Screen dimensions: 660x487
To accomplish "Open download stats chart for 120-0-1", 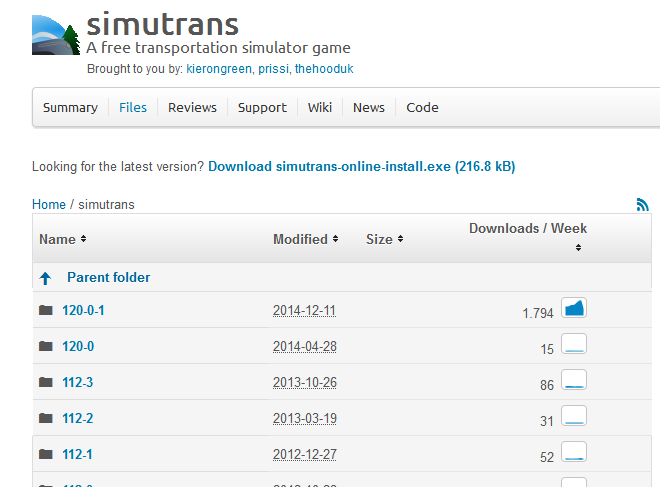I will point(574,308).
